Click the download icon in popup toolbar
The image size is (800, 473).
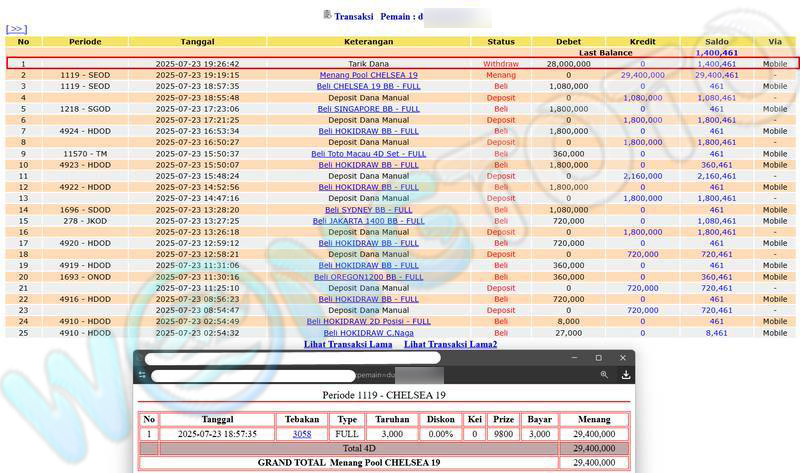[x=626, y=375]
